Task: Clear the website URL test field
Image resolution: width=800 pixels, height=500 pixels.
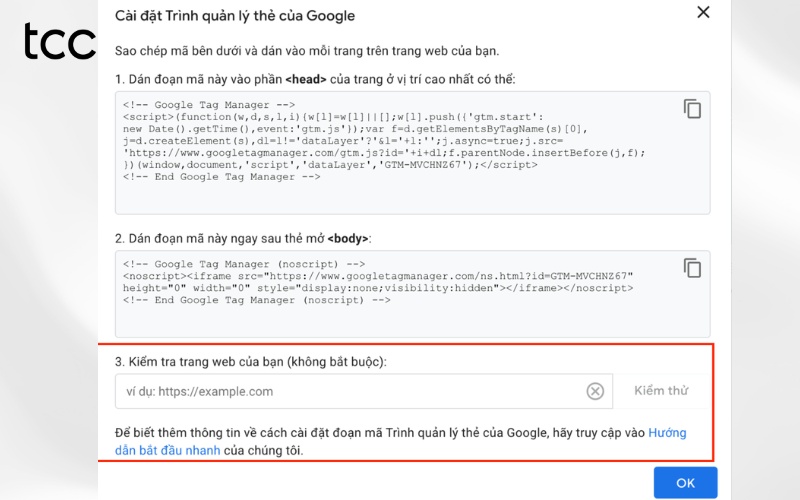Action: pyautogui.click(x=595, y=391)
